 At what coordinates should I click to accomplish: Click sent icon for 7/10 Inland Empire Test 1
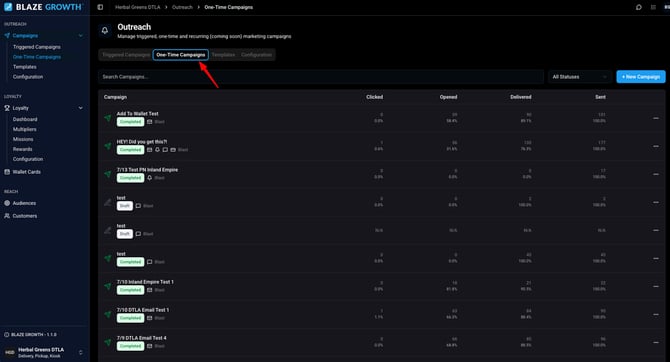click(108, 286)
